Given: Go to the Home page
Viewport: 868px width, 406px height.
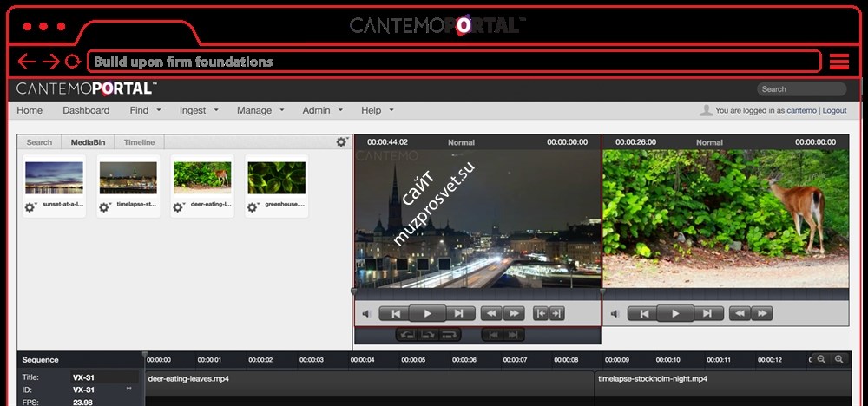Looking at the screenshot, I should 30,110.
